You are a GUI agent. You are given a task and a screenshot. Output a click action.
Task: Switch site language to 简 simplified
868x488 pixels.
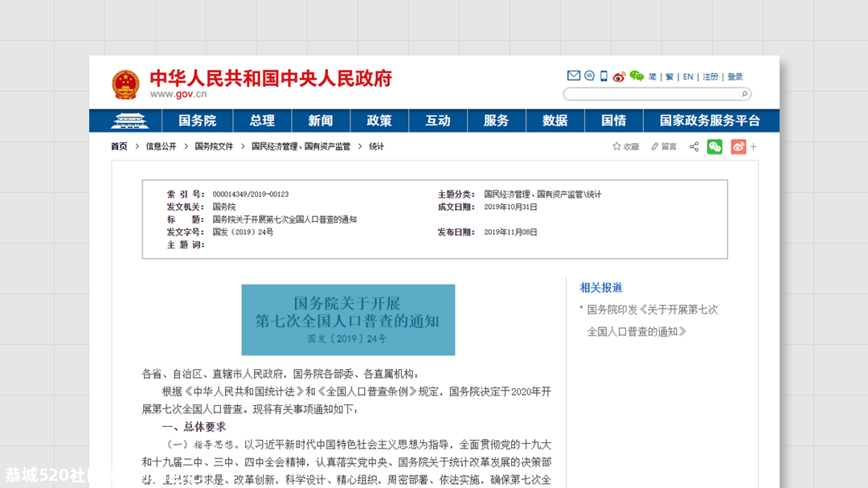[x=652, y=76]
